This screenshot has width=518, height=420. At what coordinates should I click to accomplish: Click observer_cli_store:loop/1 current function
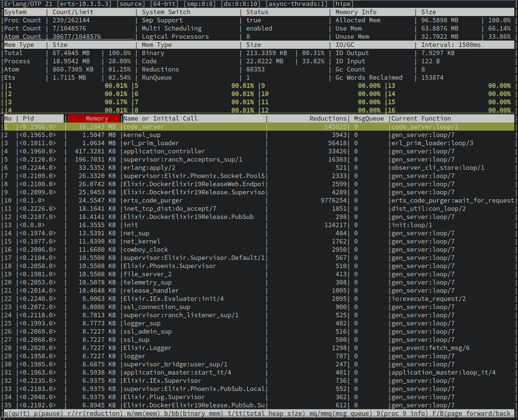438,168
